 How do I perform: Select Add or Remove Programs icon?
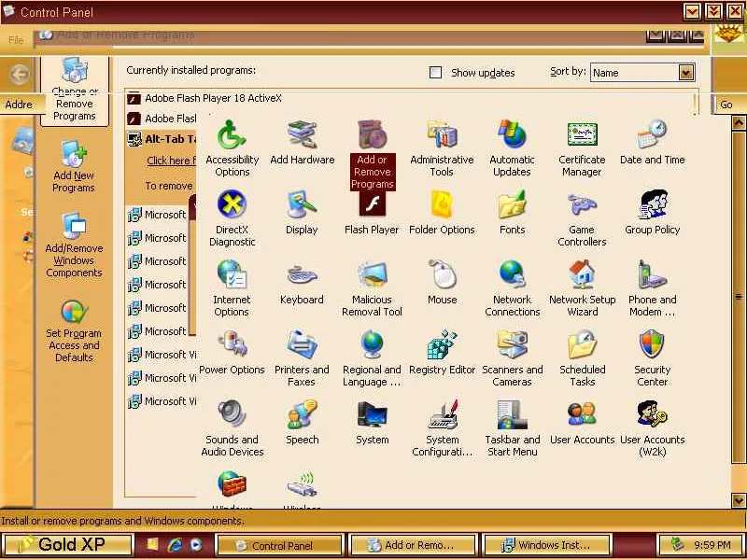pyautogui.click(x=372, y=154)
